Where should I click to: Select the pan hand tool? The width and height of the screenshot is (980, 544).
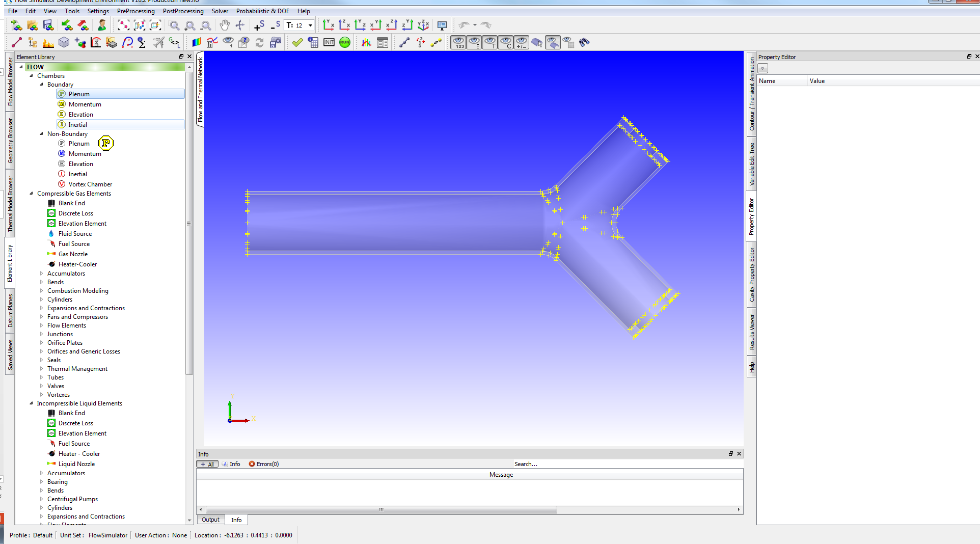[x=224, y=25]
